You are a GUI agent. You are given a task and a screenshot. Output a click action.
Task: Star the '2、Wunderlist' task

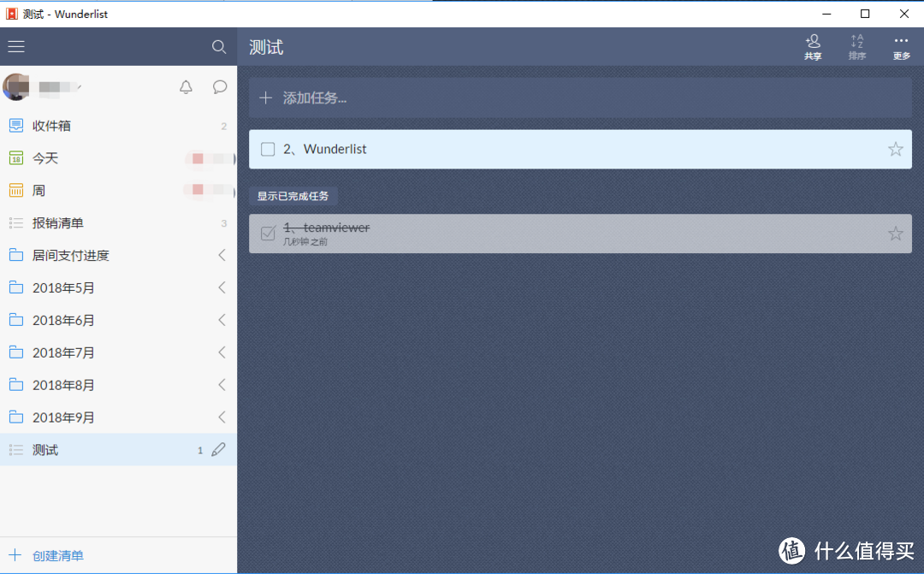[895, 149]
